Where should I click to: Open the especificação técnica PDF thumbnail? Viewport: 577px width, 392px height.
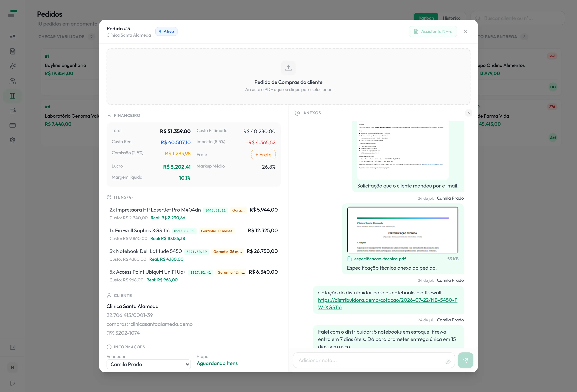click(402, 230)
